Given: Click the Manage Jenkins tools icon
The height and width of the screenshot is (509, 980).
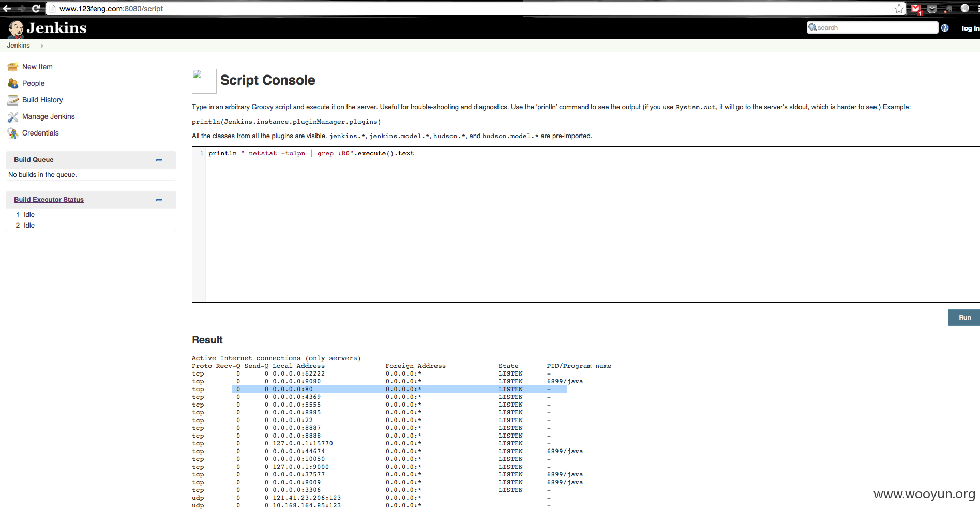Looking at the screenshot, I should 13,116.
